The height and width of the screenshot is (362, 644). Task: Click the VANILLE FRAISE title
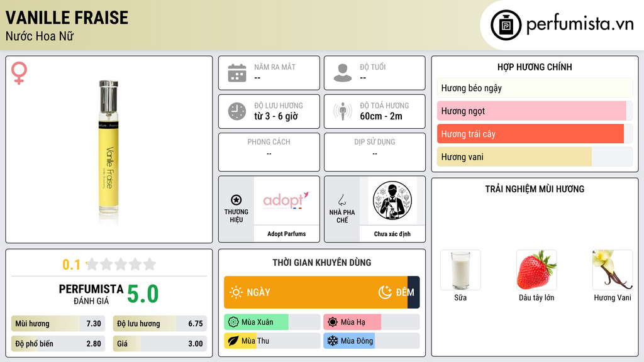pyautogui.click(x=67, y=18)
